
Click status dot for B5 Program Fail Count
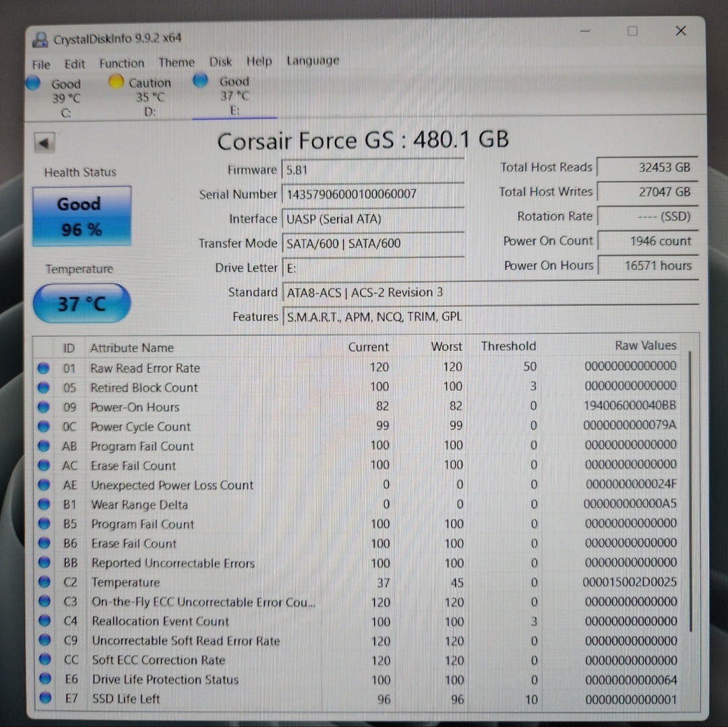tap(44, 524)
